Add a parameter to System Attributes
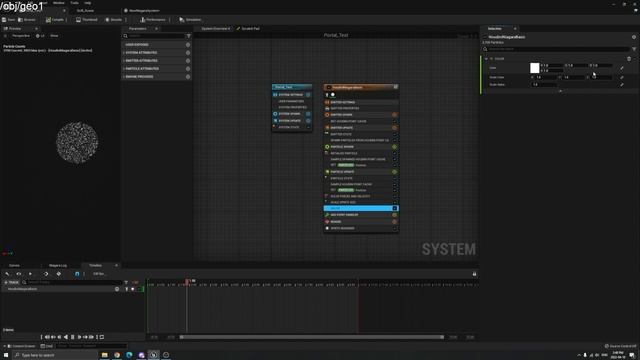Screen dimensions: 640x360 pos(188,53)
